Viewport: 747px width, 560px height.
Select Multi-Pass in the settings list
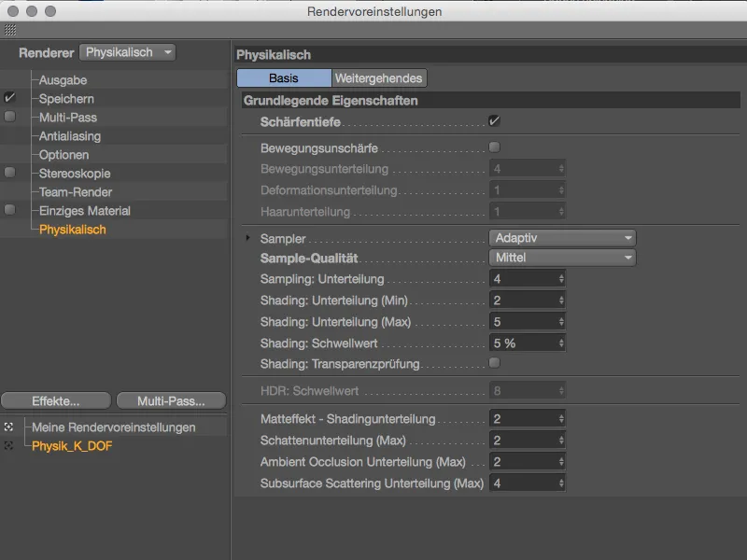click(67, 118)
